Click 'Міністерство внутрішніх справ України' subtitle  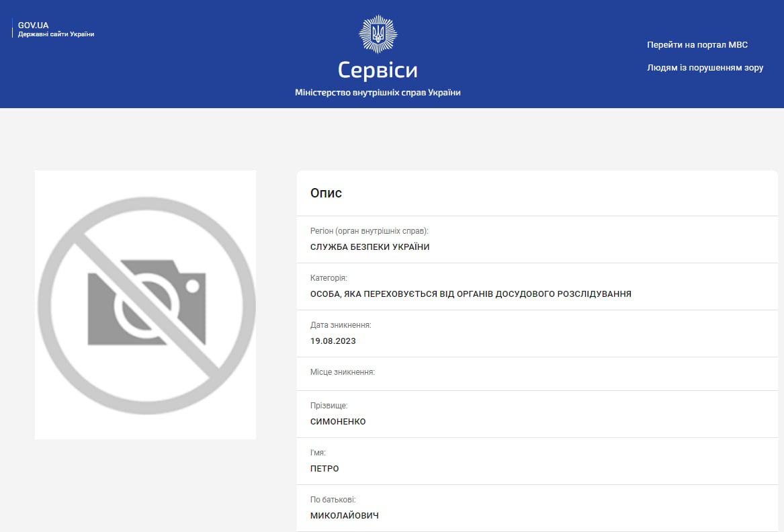click(x=378, y=93)
